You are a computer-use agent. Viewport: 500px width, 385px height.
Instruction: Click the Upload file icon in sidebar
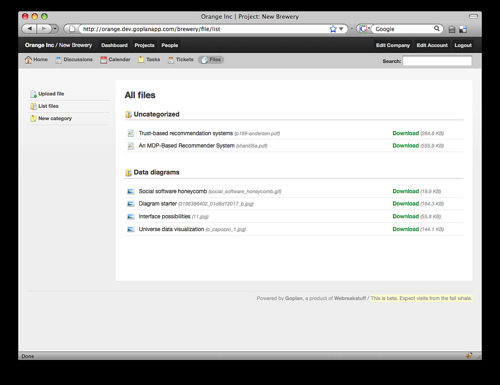click(x=33, y=94)
